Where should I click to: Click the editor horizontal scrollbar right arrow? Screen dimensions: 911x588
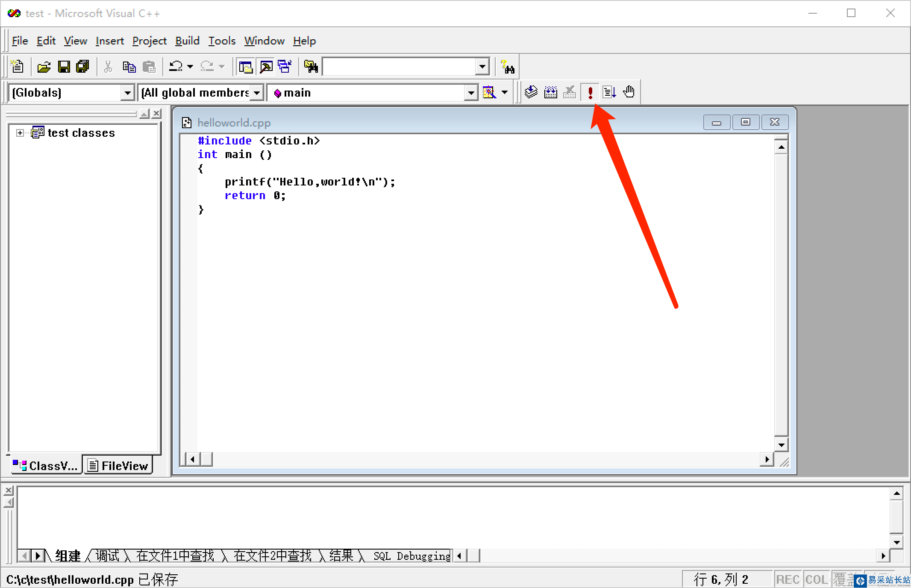pyautogui.click(x=767, y=459)
